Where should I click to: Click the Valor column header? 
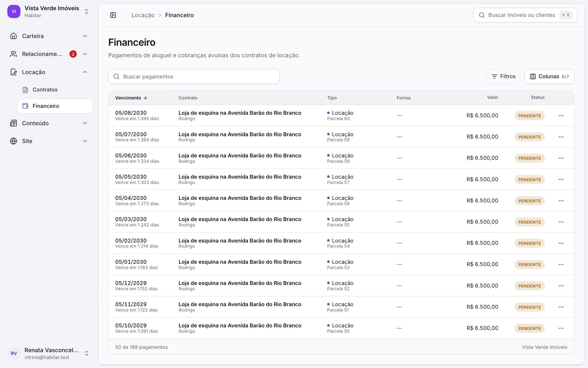492,97
